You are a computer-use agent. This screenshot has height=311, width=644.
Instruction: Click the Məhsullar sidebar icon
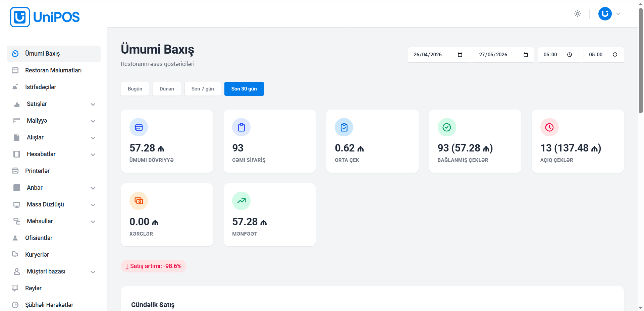click(17, 221)
